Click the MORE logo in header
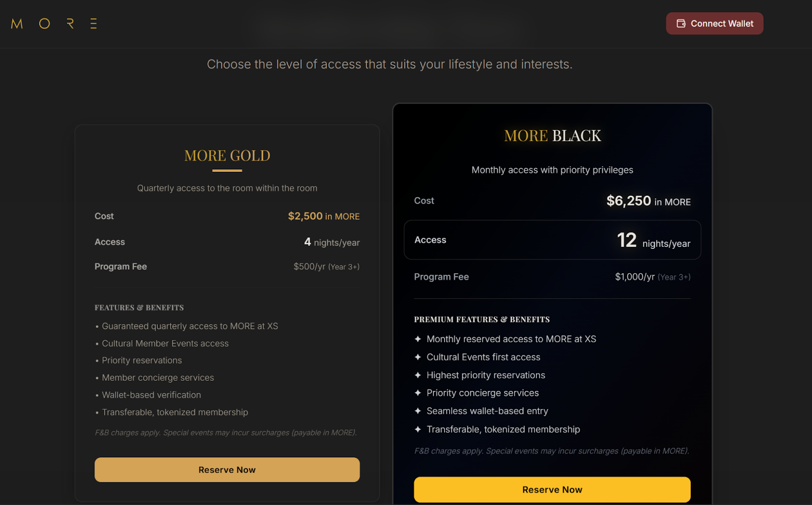Image resolution: width=812 pixels, height=505 pixels. (54, 24)
